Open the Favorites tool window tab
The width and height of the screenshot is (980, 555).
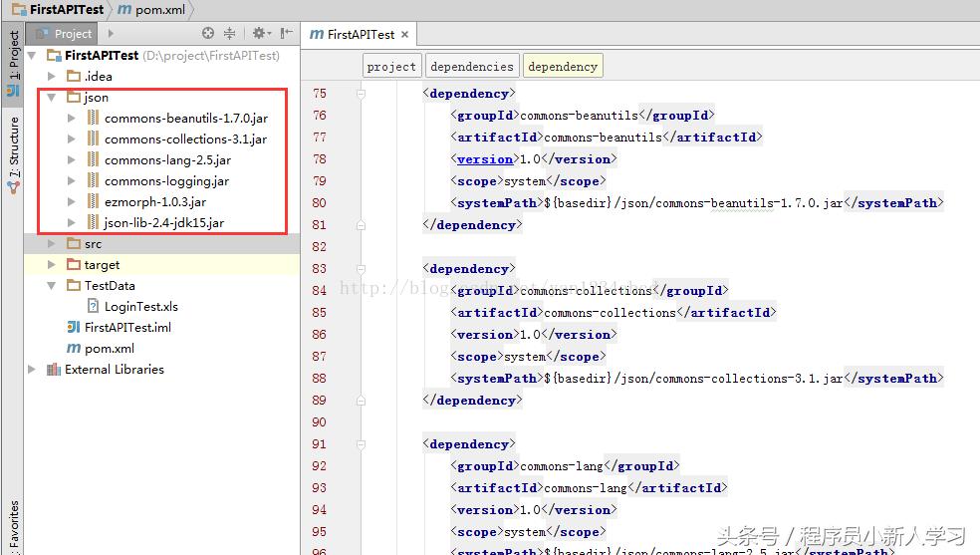click(x=13, y=525)
